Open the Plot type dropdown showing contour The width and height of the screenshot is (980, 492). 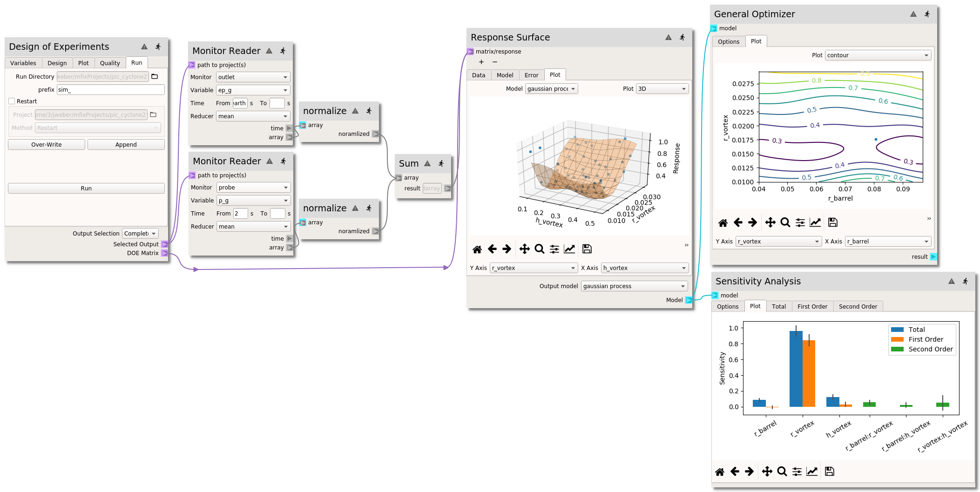[x=878, y=55]
